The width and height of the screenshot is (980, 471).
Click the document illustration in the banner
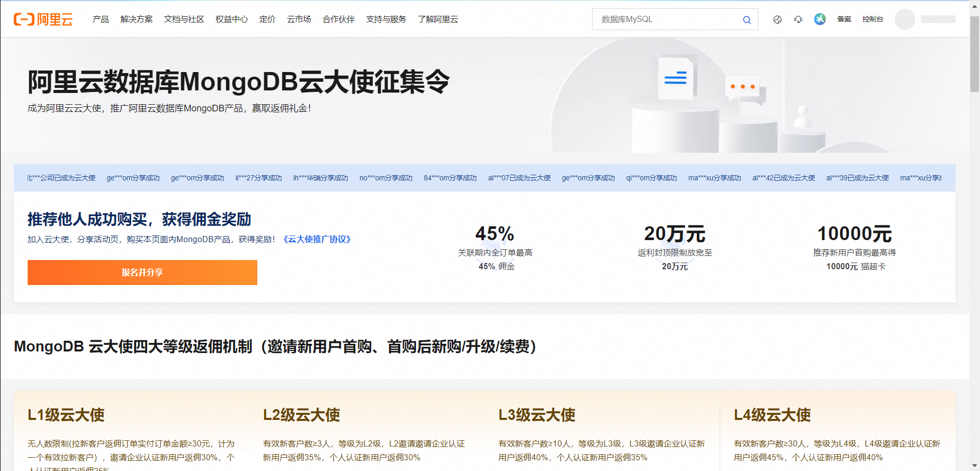(676, 78)
